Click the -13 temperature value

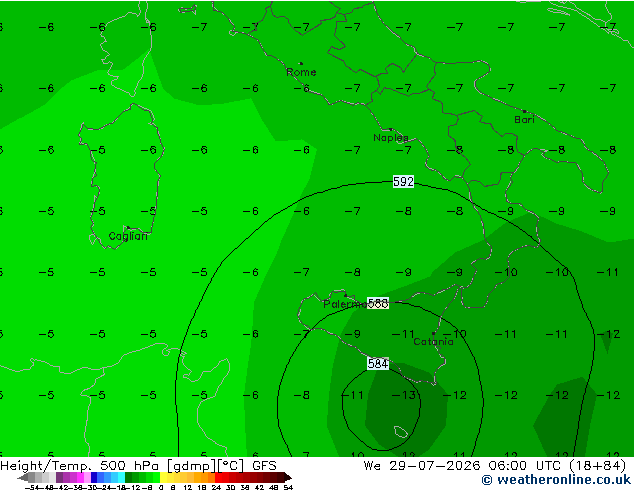[x=404, y=395]
